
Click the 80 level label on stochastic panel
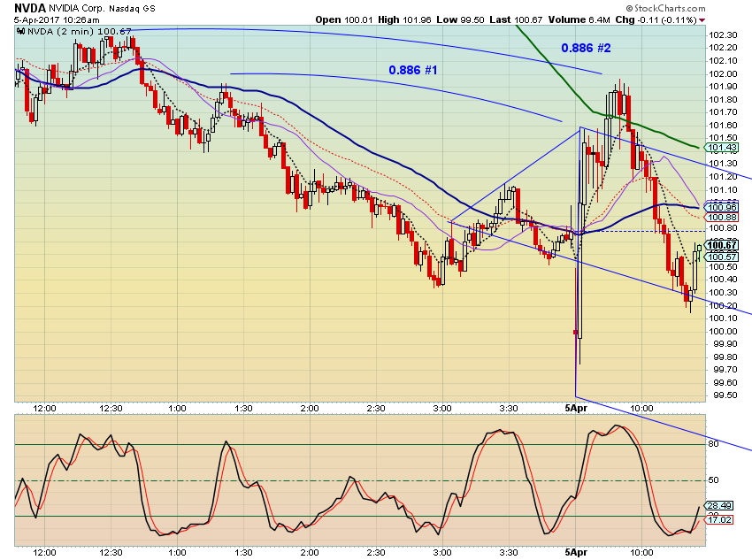pos(714,443)
